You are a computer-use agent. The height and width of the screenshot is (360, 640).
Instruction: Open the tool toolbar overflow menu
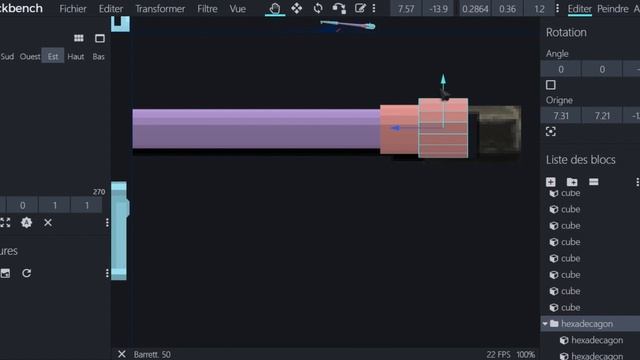click(373, 8)
